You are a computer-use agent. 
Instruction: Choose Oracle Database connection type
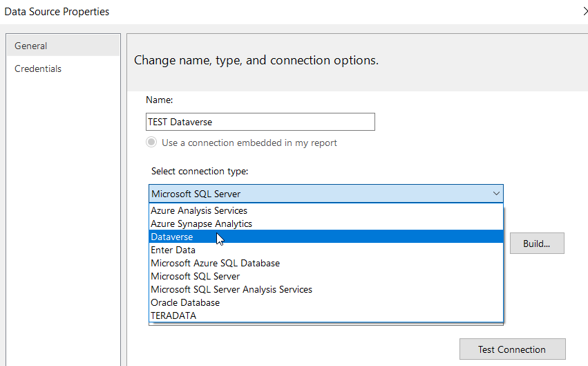click(x=326, y=302)
